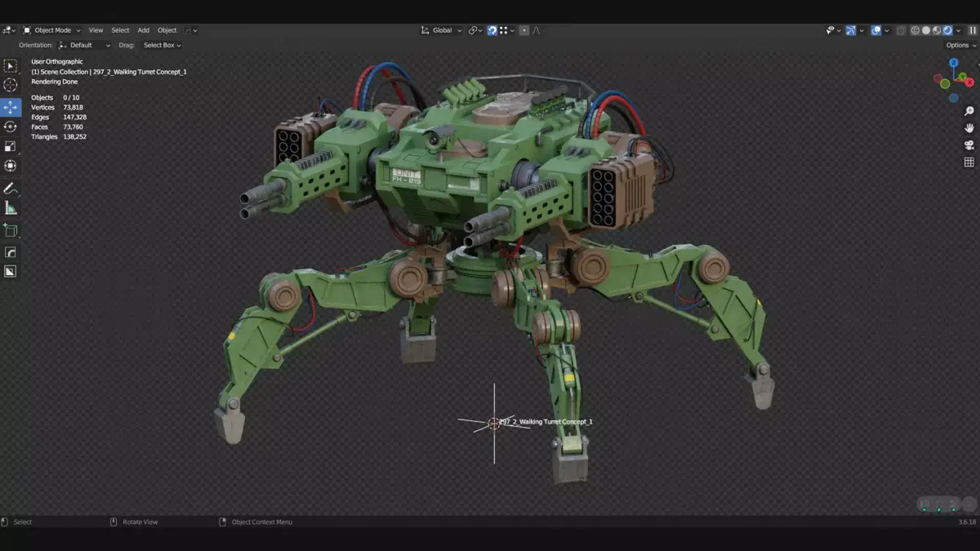980x551 pixels.
Task: Click the Rendering Done status text
Action: click(x=54, y=82)
